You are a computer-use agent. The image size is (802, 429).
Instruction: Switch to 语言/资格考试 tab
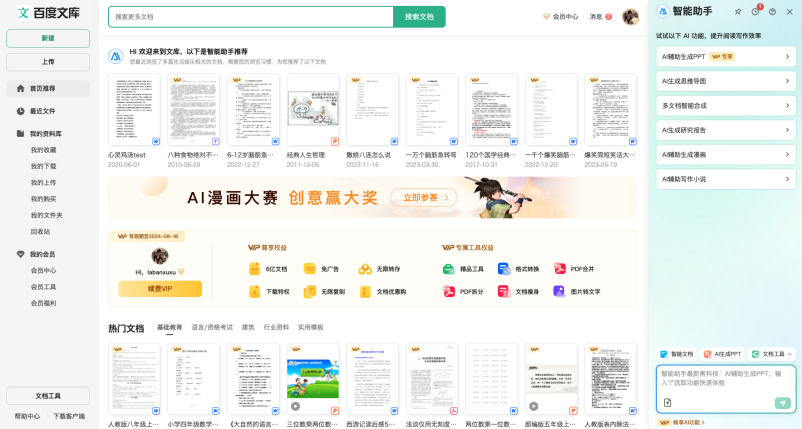coord(212,327)
